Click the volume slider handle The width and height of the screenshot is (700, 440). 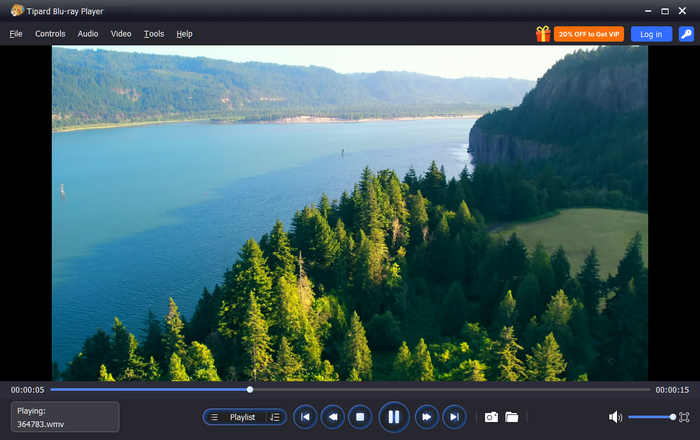pyautogui.click(x=673, y=417)
